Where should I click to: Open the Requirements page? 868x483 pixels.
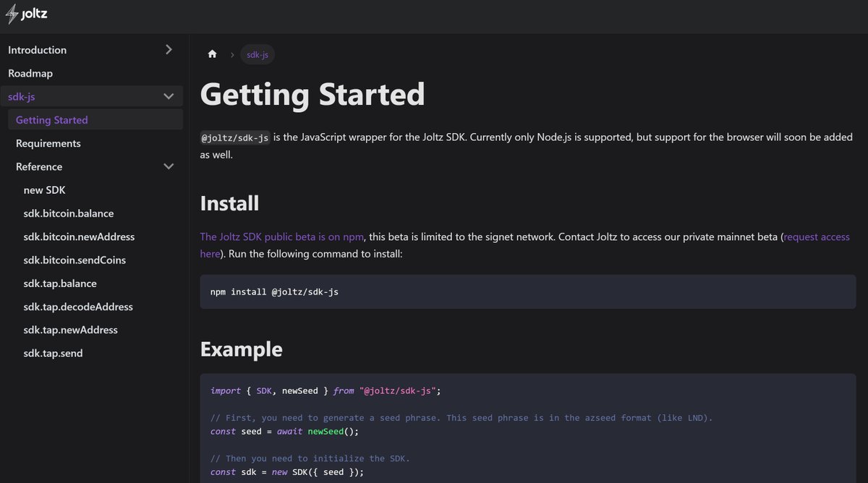pyautogui.click(x=48, y=143)
